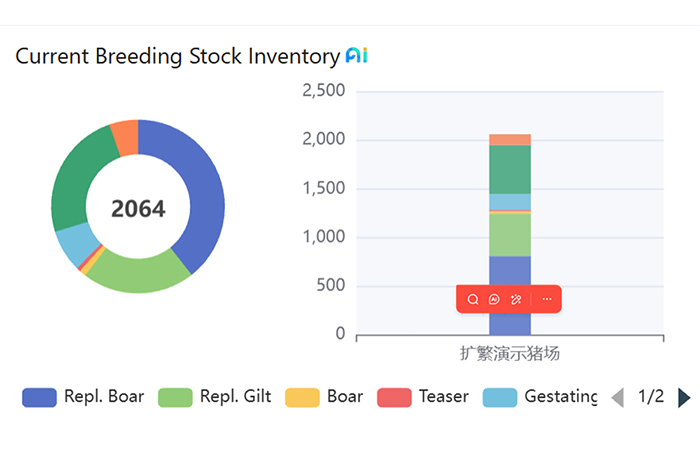Viewport: 700px width, 465px height.
Task: Click the light green segment of stacked bar
Action: (x=510, y=234)
